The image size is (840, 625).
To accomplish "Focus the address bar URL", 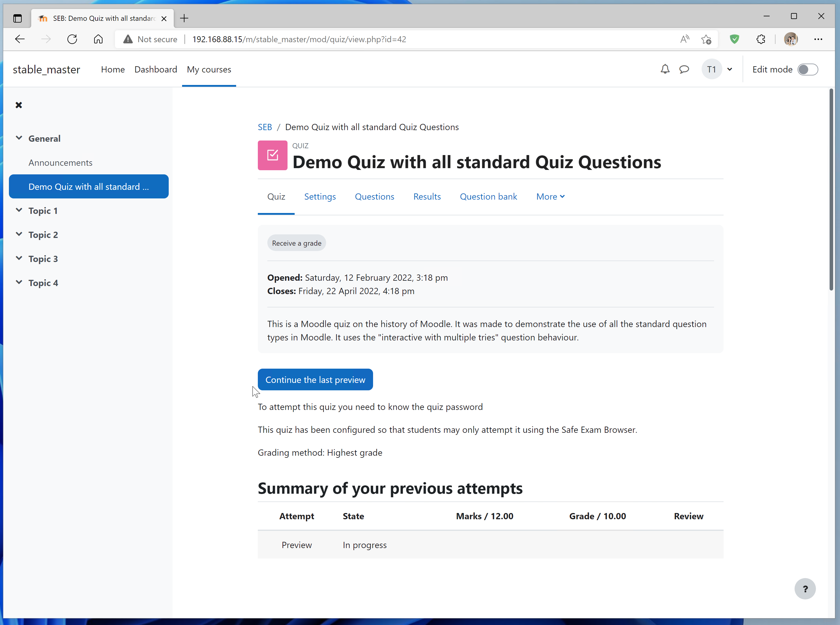I will coord(299,39).
